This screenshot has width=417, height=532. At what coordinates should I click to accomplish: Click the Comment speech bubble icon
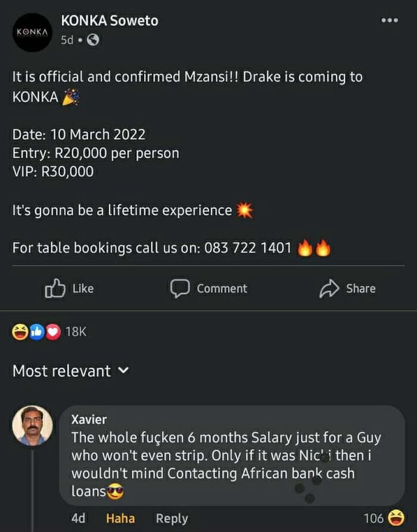click(180, 288)
